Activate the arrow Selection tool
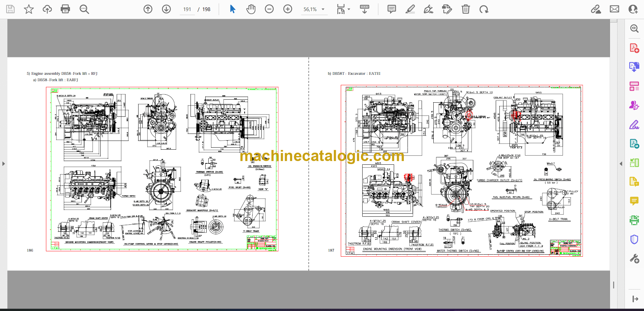The width and height of the screenshot is (644, 311). click(232, 9)
